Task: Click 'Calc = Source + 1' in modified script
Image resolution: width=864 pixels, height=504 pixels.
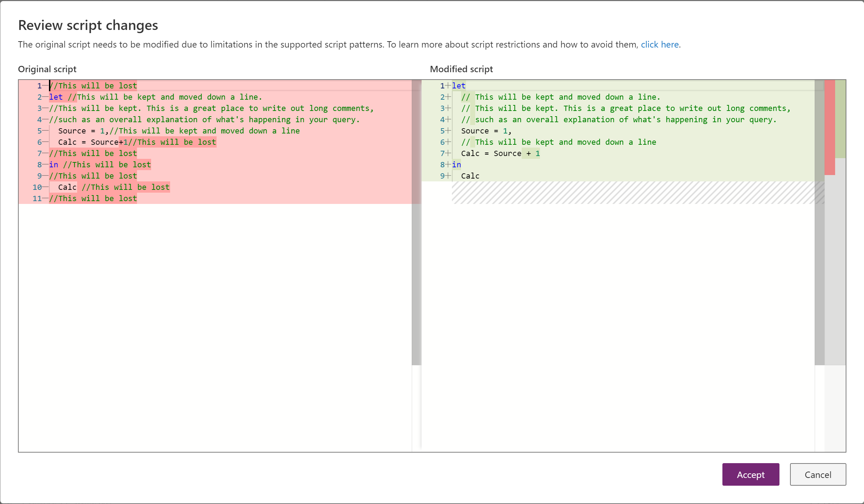Action: click(500, 153)
